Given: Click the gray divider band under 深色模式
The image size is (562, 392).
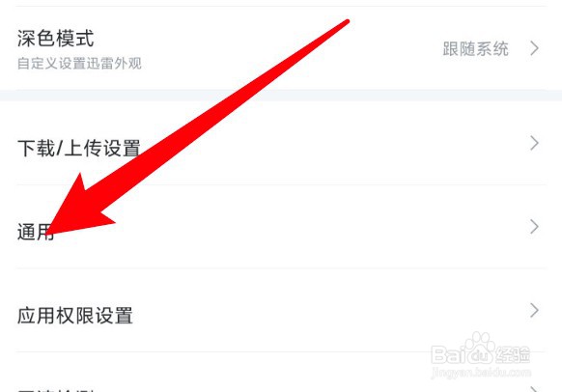Looking at the screenshot, I should click(x=281, y=96).
